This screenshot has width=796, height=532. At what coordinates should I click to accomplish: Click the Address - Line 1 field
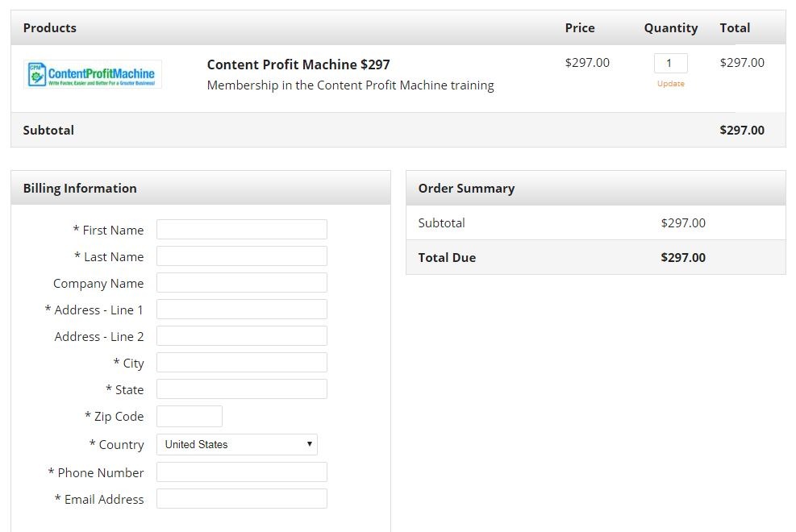pos(241,310)
